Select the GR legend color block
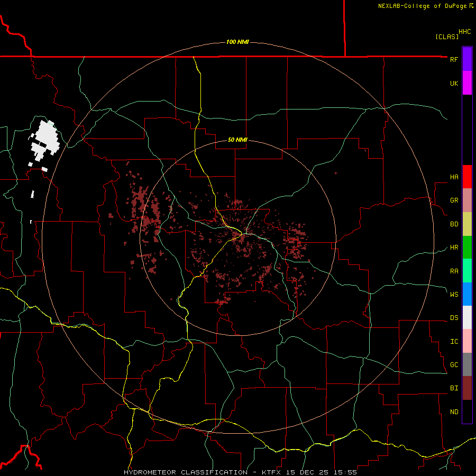The width and height of the screenshot is (476, 476). point(467,200)
